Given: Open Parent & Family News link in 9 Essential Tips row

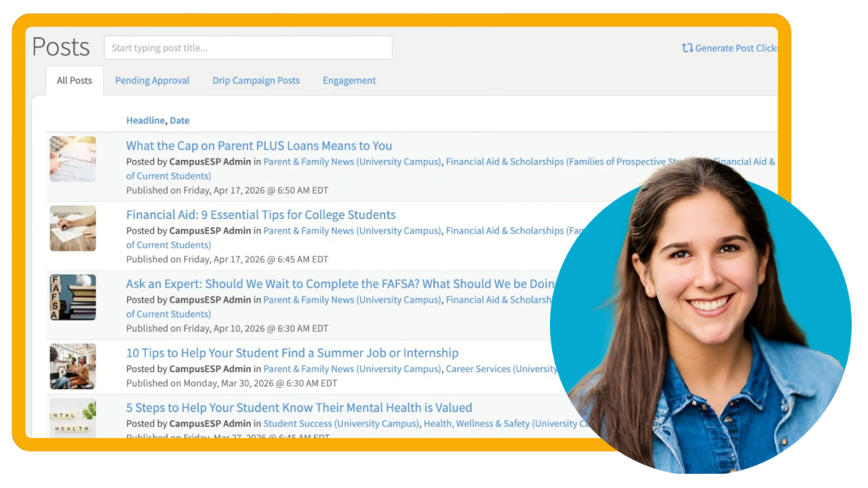Looking at the screenshot, I should [352, 231].
